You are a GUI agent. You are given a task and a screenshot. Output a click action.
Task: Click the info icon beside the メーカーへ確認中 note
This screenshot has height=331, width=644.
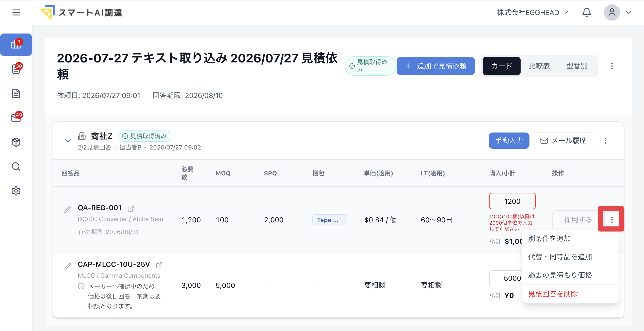[x=81, y=286]
